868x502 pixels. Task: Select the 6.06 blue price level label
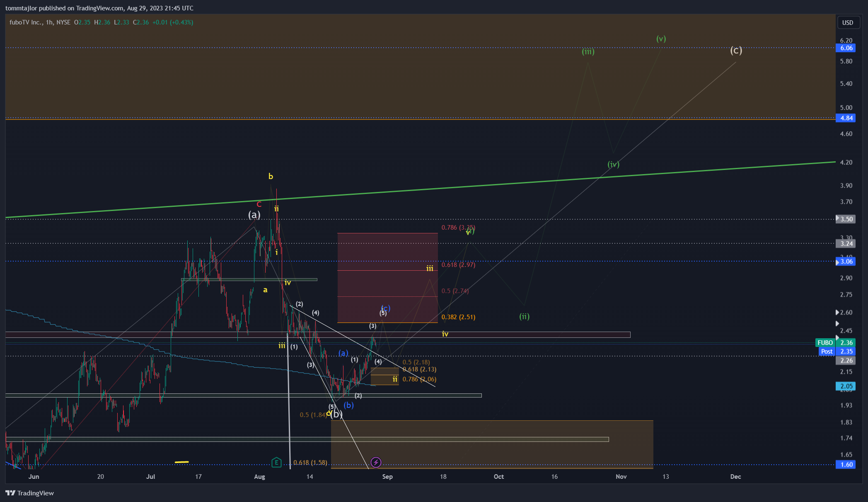tap(846, 48)
